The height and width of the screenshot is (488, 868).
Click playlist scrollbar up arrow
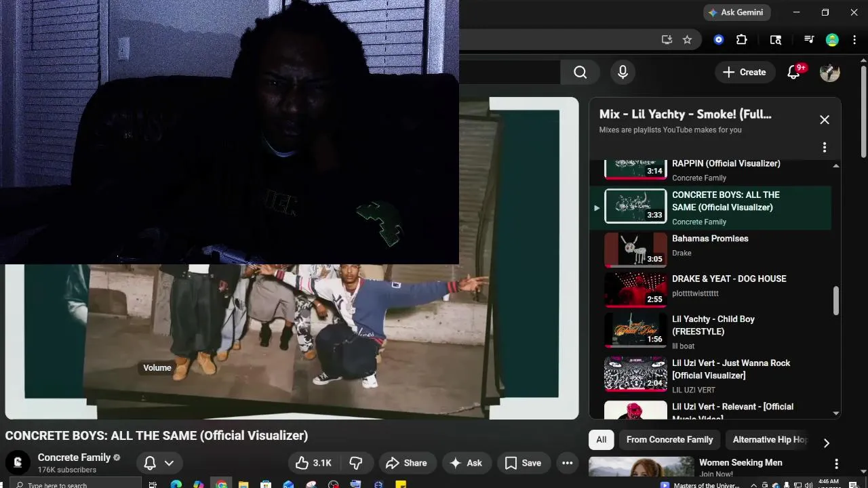(835, 165)
